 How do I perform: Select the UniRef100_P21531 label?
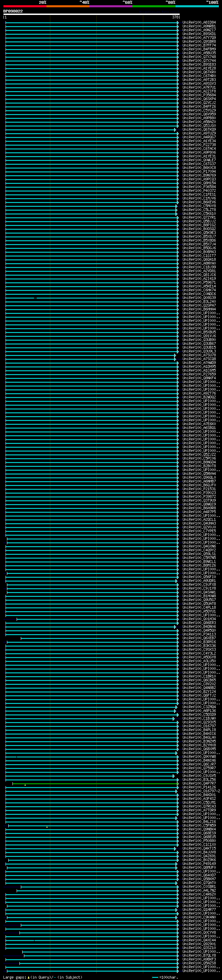[x=199, y=489]
